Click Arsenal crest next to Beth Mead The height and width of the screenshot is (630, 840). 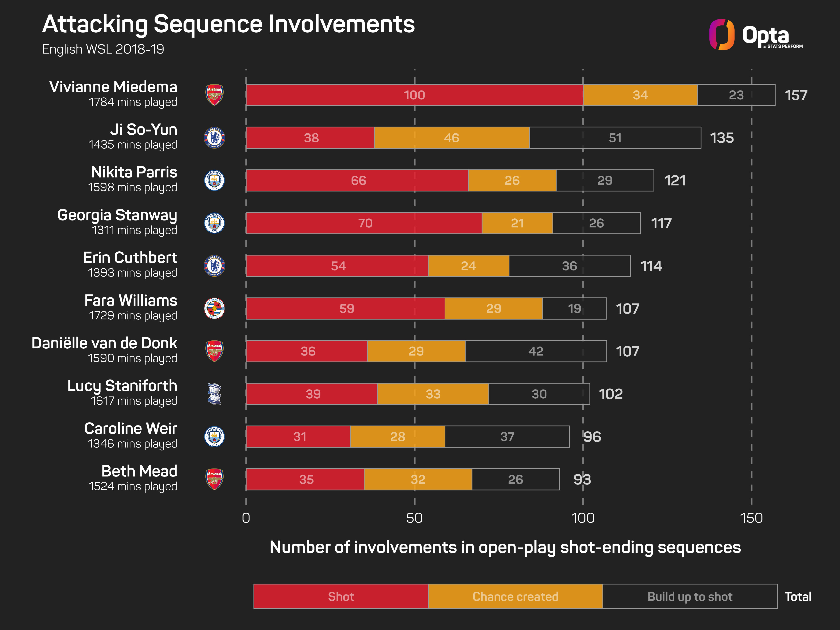coord(214,479)
